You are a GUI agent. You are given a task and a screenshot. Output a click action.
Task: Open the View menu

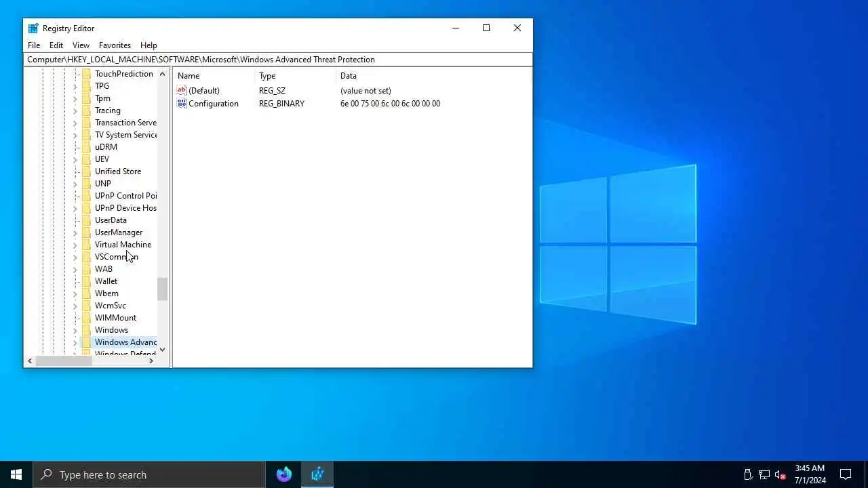click(81, 45)
